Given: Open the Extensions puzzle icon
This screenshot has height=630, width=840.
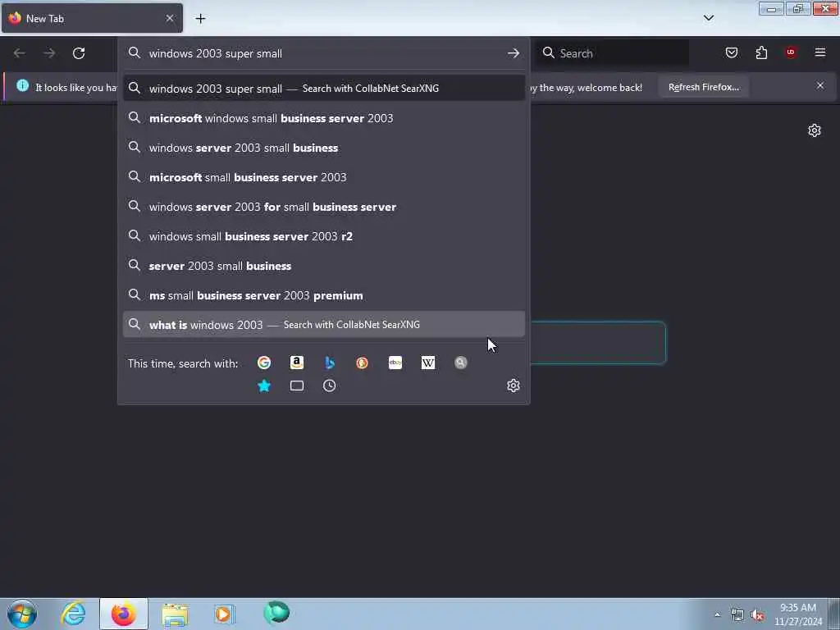Looking at the screenshot, I should (761, 52).
